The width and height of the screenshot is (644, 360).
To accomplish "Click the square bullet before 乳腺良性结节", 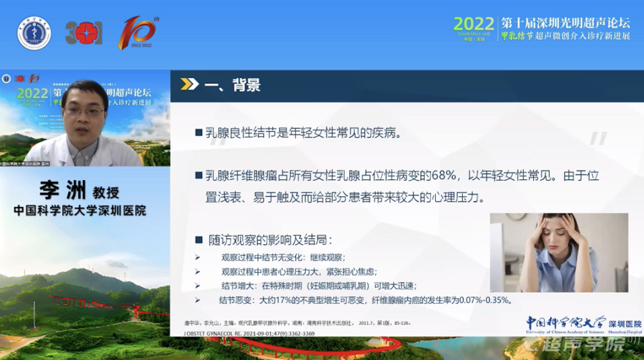I will click(199, 133).
